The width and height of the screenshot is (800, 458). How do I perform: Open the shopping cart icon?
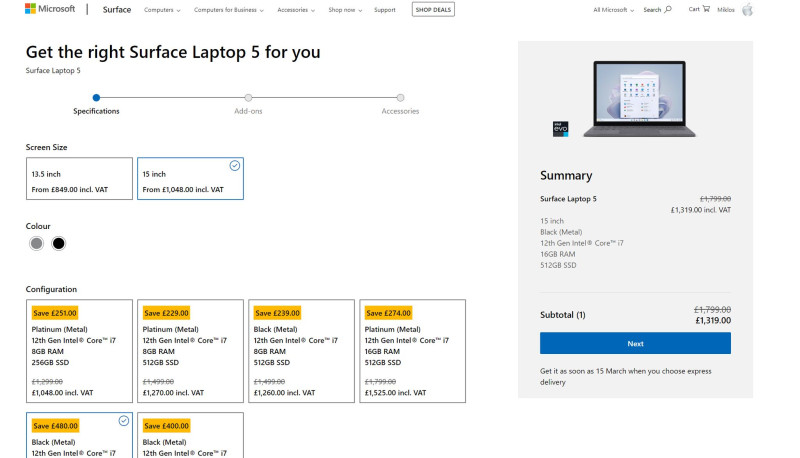706,9
